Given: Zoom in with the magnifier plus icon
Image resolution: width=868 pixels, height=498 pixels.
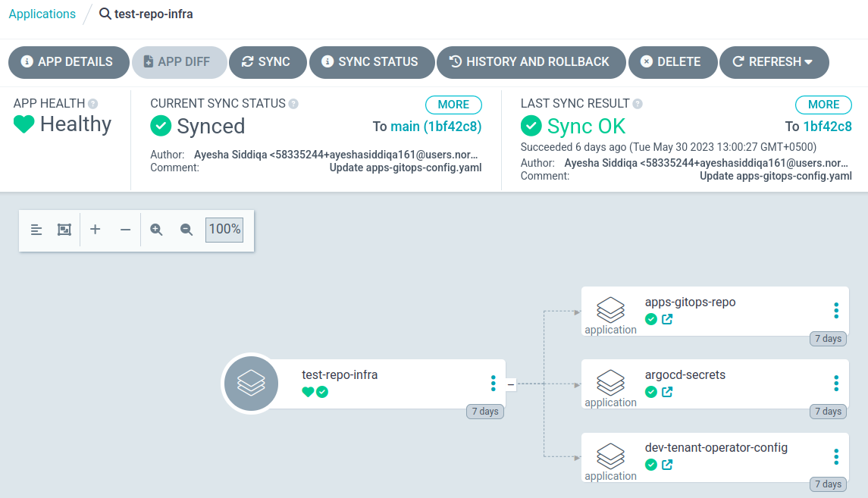Looking at the screenshot, I should pos(157,230).
